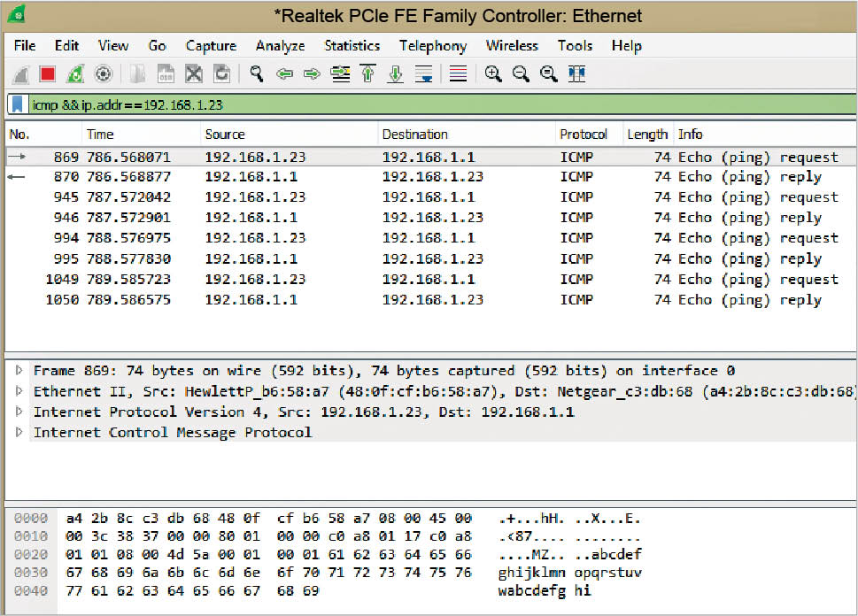Open the Statistics menu

pos(352,45)
